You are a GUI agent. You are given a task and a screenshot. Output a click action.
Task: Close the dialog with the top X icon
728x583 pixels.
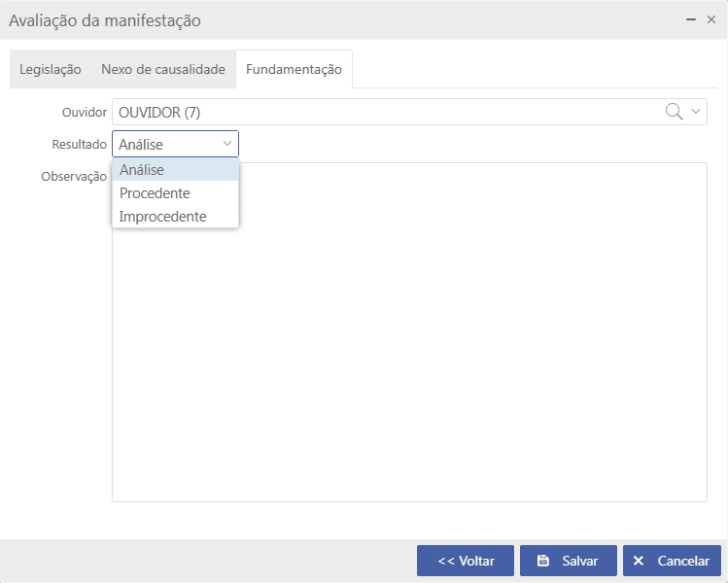(x=711, y=19)
